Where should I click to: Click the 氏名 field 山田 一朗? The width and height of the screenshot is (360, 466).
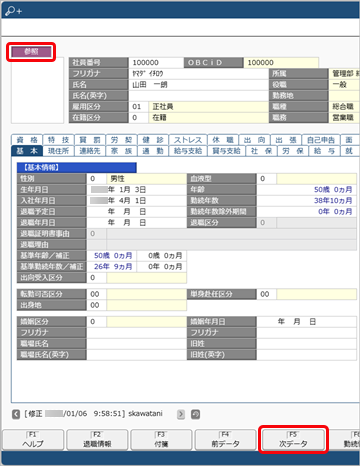click(x=199, y=85)
